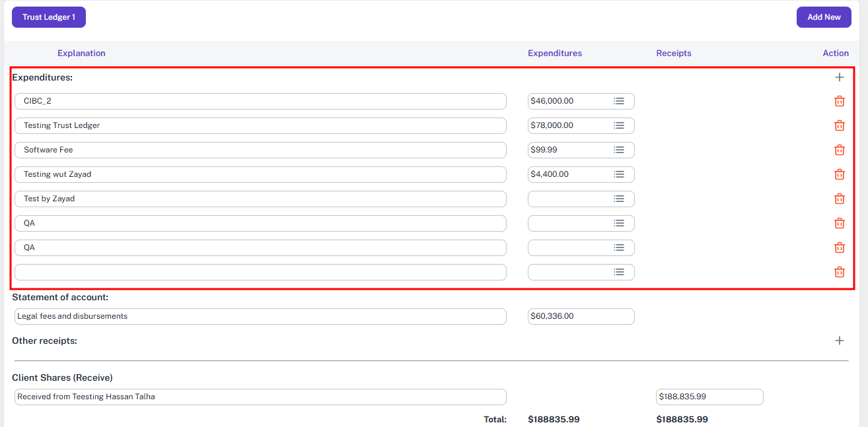
Task: Delete the Testing Trust Ledger row
Action: coord(839,125)
